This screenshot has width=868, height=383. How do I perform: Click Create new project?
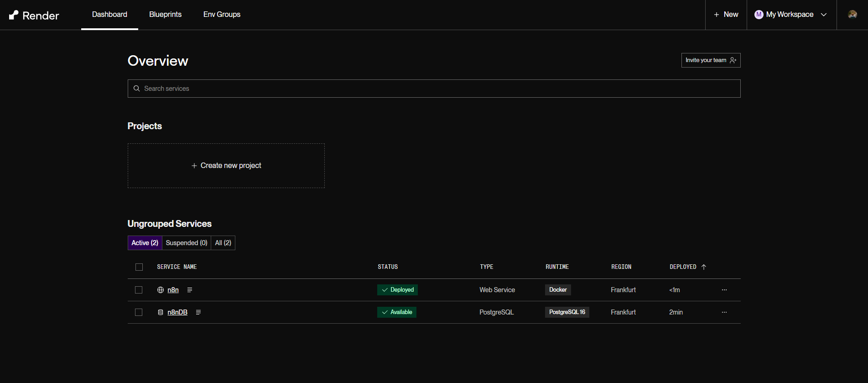point(226,166)
